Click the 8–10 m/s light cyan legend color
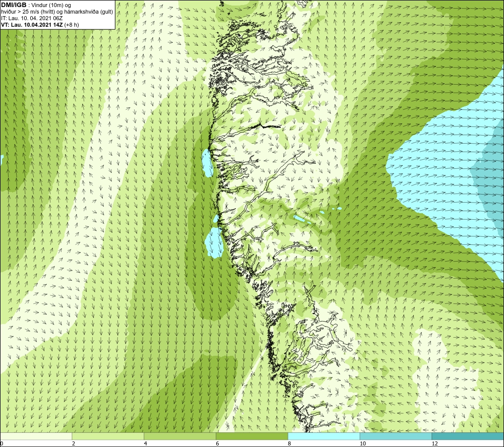504x447 pixels. (x=324, y=436)
